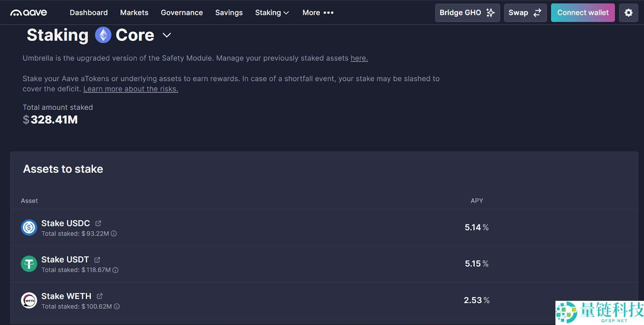Open external link next to Stake USDC
The height and width of the screenshot is (325, 644).
pyautogui.click(x=98, y=223)
